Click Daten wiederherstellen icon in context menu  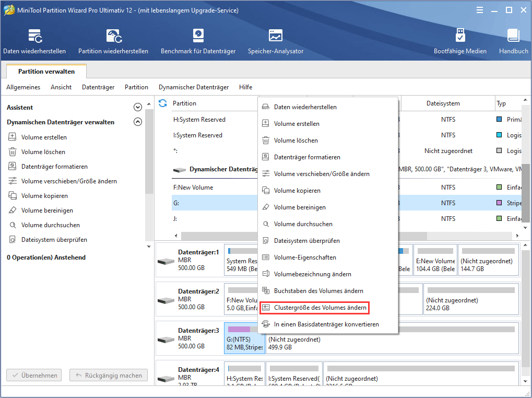click(x=266, y=107)
